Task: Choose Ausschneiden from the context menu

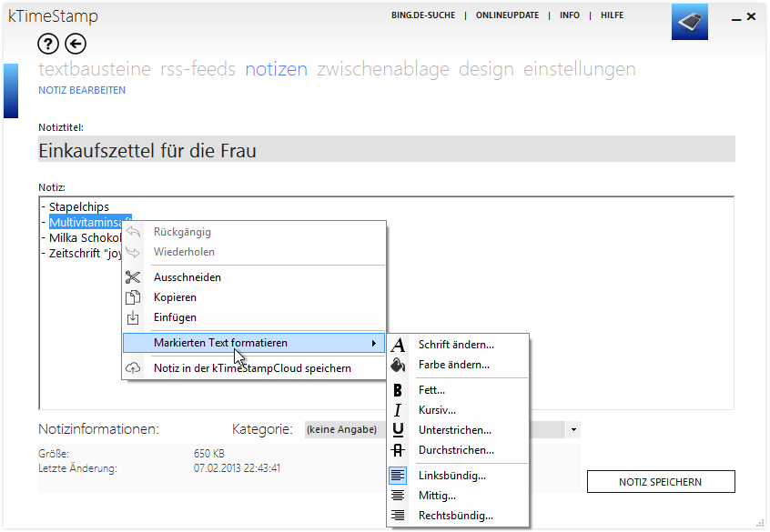Action: (x=254, y=277)
